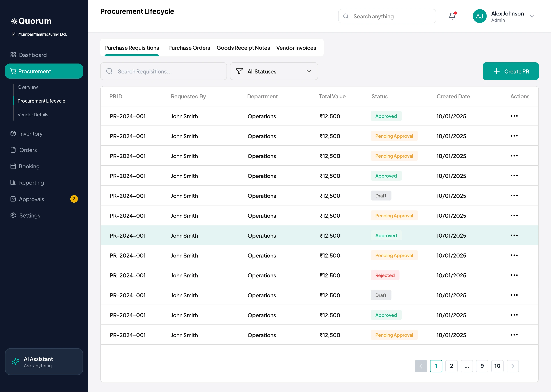Click the PR ID column header
The height and width of the screenshot is (392, 551).
click(x=116, y=96)
